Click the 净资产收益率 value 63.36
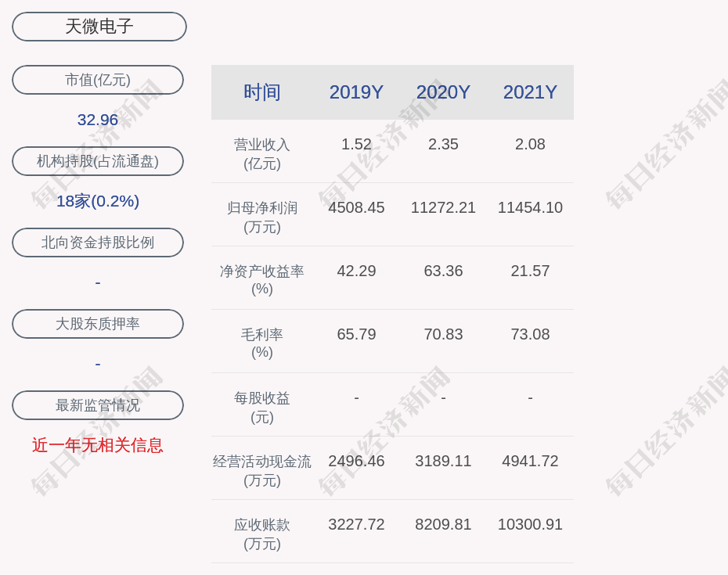 [443, 271]
